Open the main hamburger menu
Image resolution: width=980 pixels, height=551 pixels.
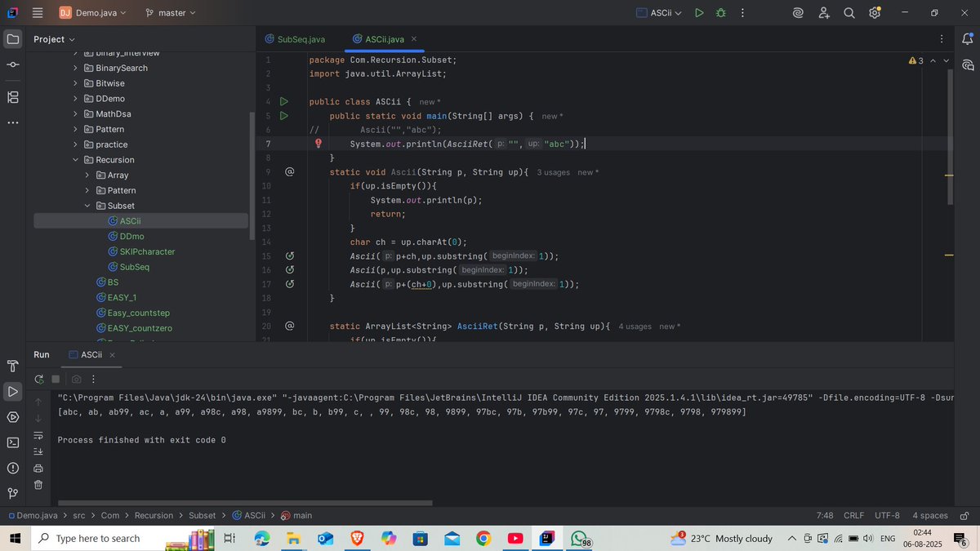coord(37,13)
